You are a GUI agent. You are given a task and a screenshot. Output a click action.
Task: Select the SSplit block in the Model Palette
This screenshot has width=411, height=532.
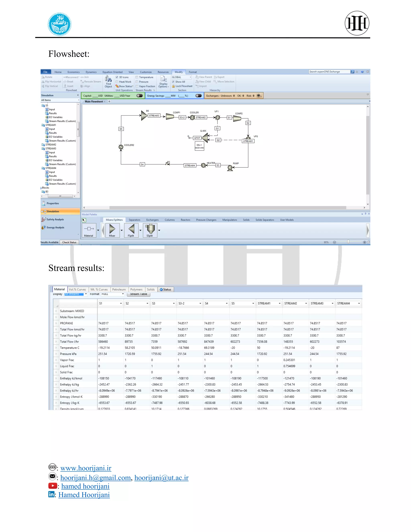150,230
